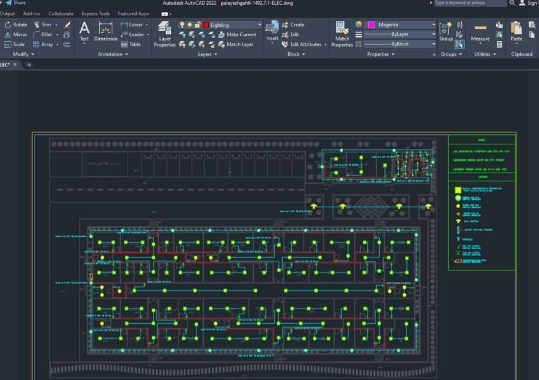539x380 pixels.
Task: Open the Linear dimension dropdown arrow
Action: coord(147,25)
